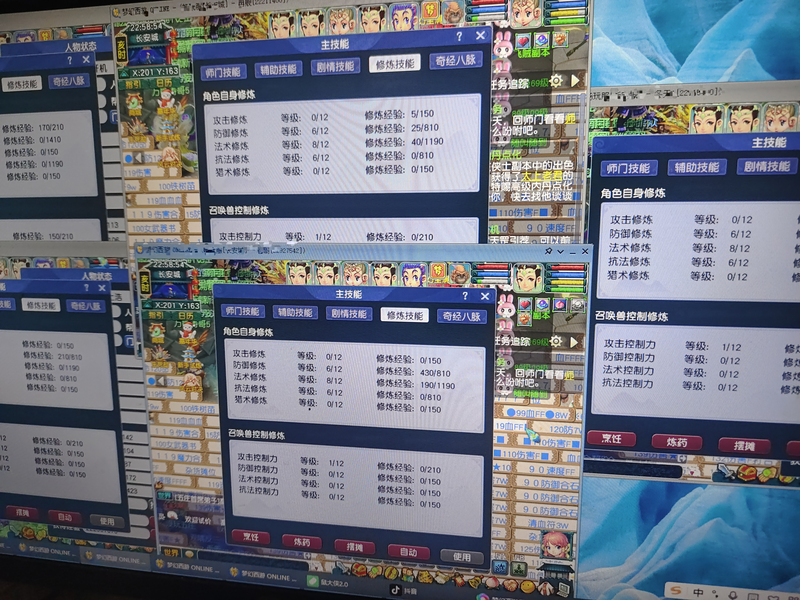Click the pink rabbit icon in lower window

(x=506, y=306)
